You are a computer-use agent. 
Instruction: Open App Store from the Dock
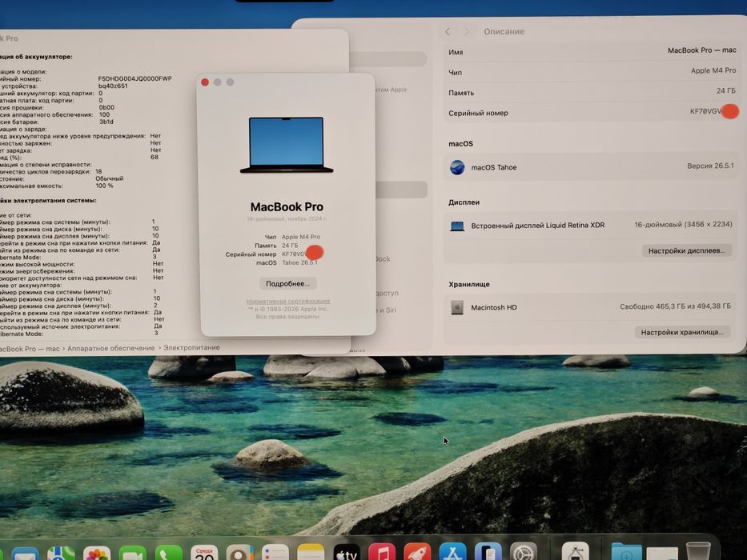pos(452,551)
